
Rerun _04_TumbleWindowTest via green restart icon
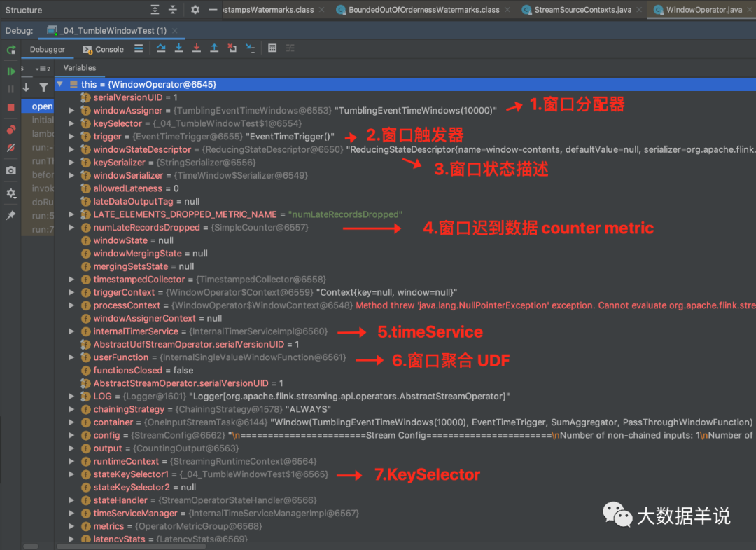(x=10, y=50)
